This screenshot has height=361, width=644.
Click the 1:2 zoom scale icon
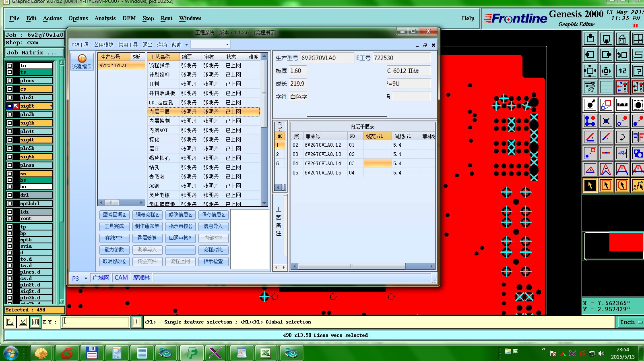622,71
